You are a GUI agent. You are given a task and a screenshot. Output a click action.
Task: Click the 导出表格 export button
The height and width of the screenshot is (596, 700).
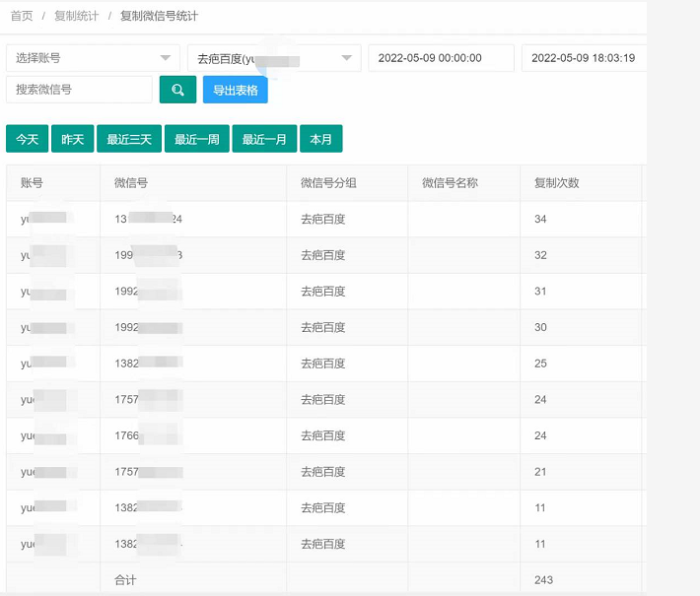(236, 90)
